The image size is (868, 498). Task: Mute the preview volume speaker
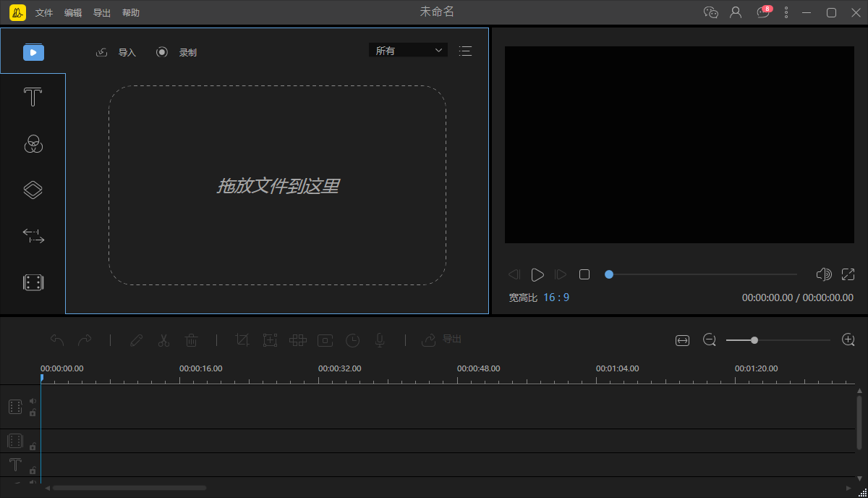click(824, 274)
